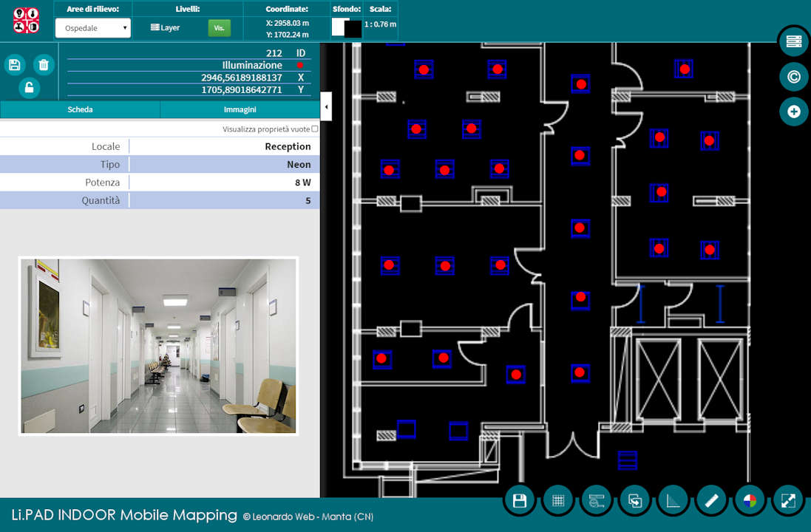Select the ruler distance tool
The image size is (811, 532).
[x=711, y=500]
